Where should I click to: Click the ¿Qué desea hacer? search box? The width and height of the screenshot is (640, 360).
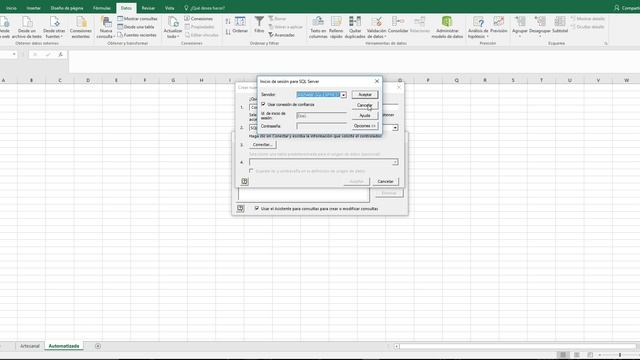click(204, 8)
